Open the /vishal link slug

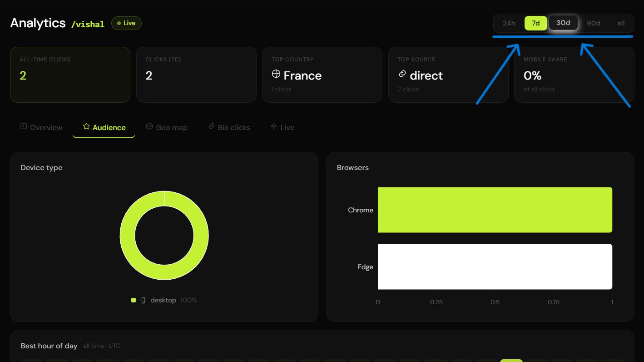88,25
